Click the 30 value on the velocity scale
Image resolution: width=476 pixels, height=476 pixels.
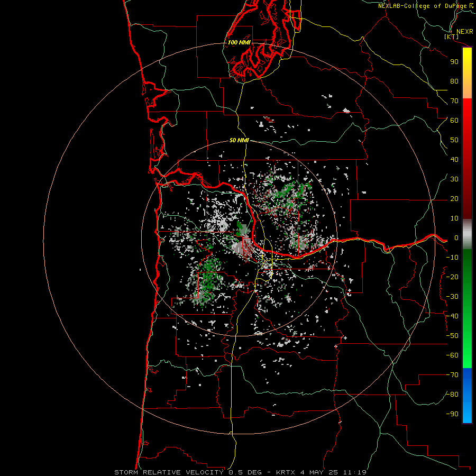[x=454, y=179]
